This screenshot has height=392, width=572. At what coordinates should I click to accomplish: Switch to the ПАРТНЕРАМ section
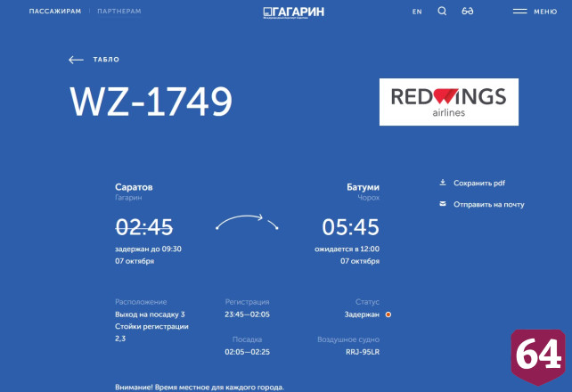coord(119,12)
